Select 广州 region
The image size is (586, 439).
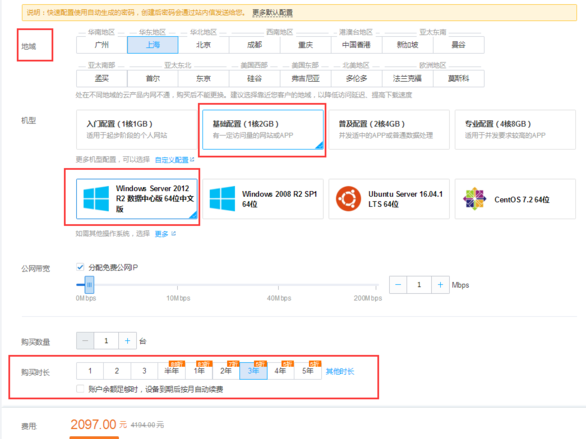click(102, 45)
